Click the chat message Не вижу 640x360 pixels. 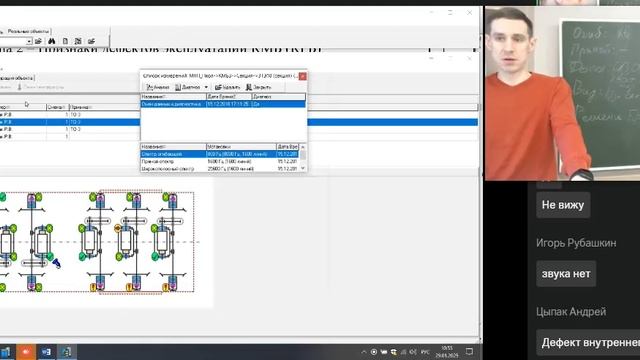pos(563,205)
